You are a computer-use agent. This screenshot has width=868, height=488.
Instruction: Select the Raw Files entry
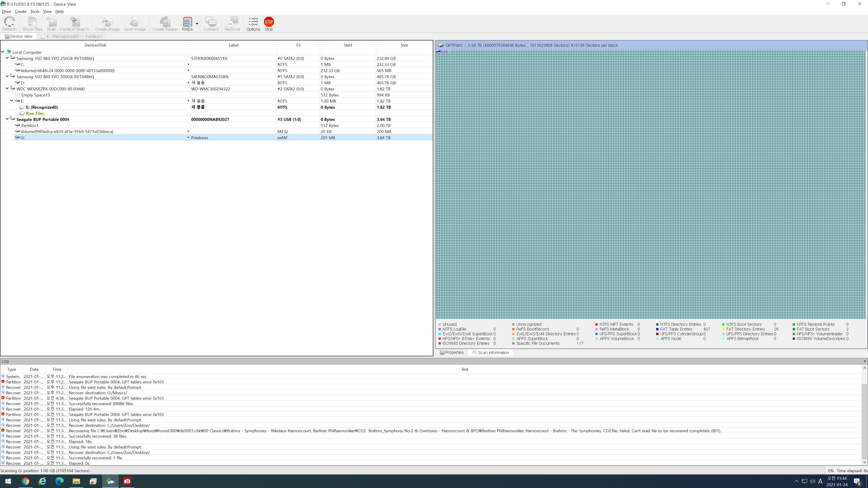pos(35,113)
